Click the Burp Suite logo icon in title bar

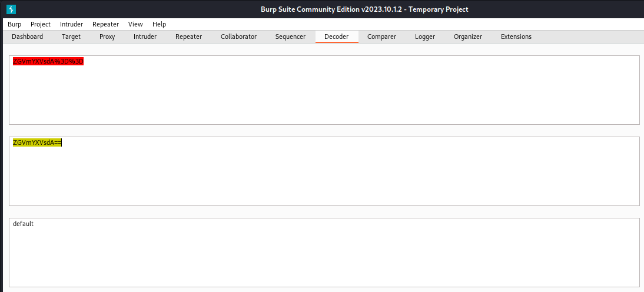tap(11, 9)
